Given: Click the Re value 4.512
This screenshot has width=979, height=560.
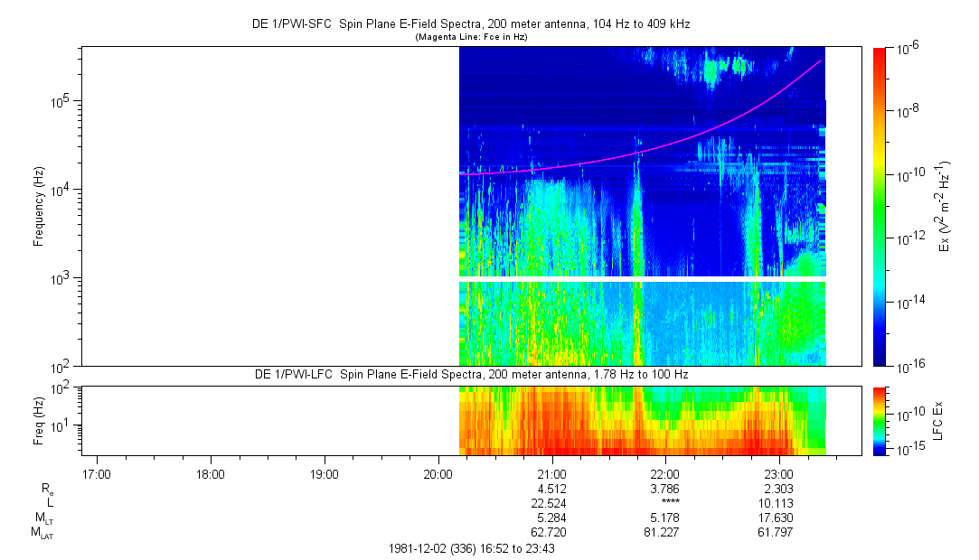Looking at the screenshot, I should [x=551, y=489].
